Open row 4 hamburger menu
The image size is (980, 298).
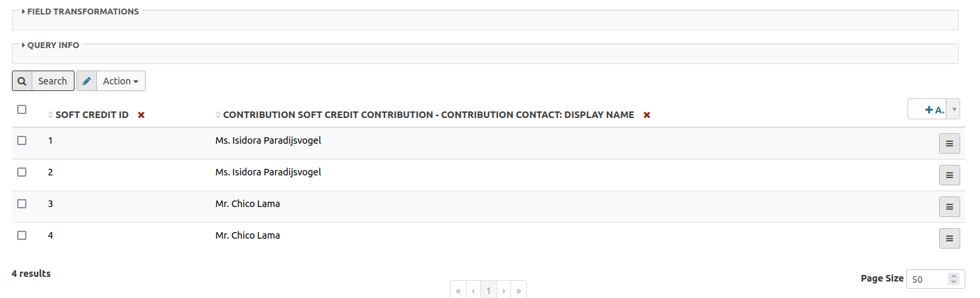coord(949,239)
